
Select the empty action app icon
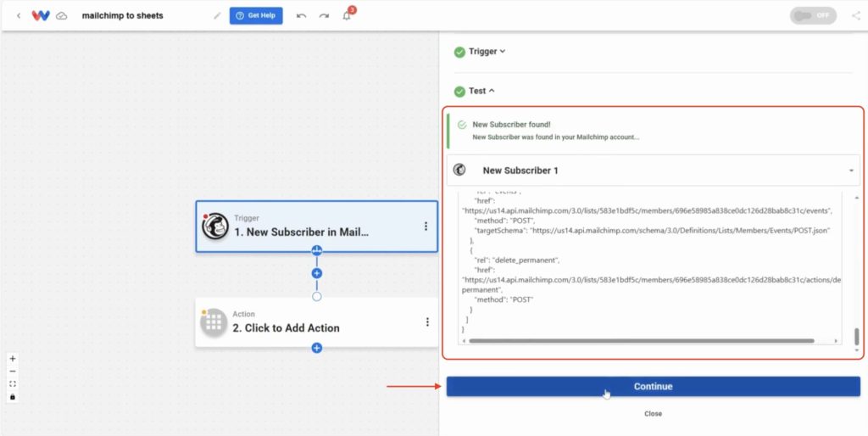click(214, 322)
